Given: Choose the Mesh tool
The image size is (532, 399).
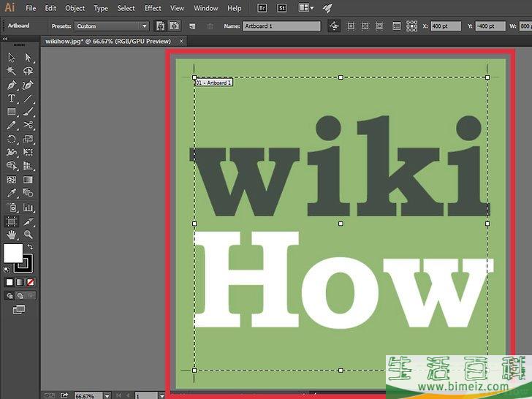Looking at the screenshot, I should pos(12,180).
